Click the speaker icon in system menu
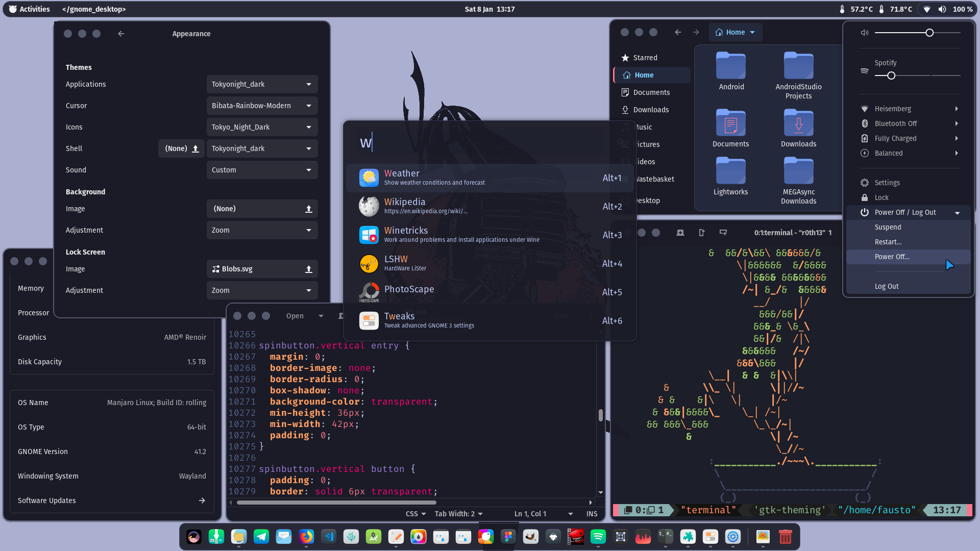Image resolution: width=980 pixels, height=551 pixels. [x=865, y=33]
